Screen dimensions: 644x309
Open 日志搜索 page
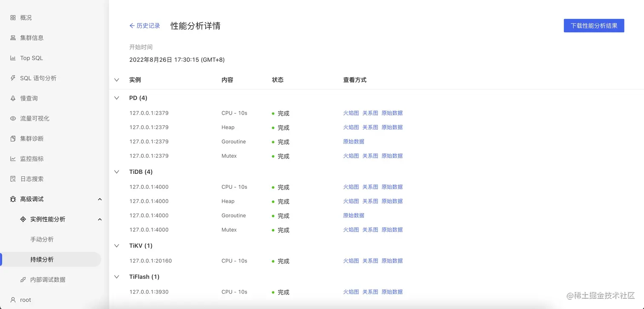32,179
